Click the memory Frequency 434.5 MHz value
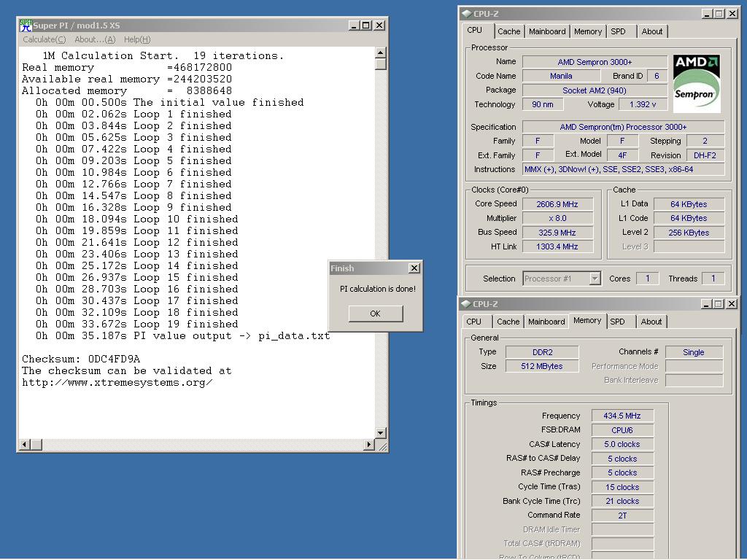The image size is (747, 560). tap(622, 416)
